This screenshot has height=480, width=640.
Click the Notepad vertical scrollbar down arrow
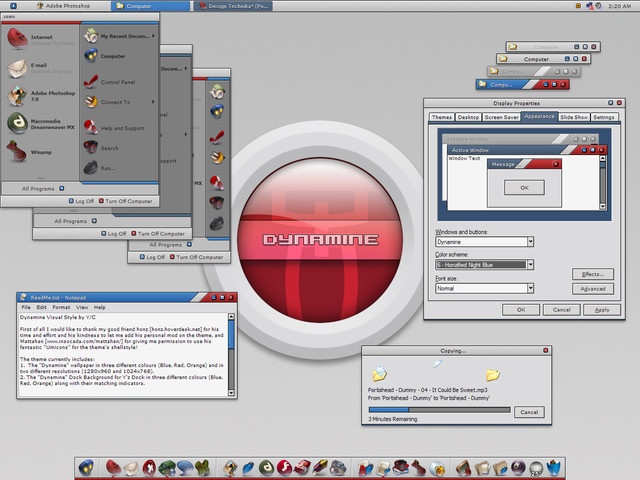(231, 393)
